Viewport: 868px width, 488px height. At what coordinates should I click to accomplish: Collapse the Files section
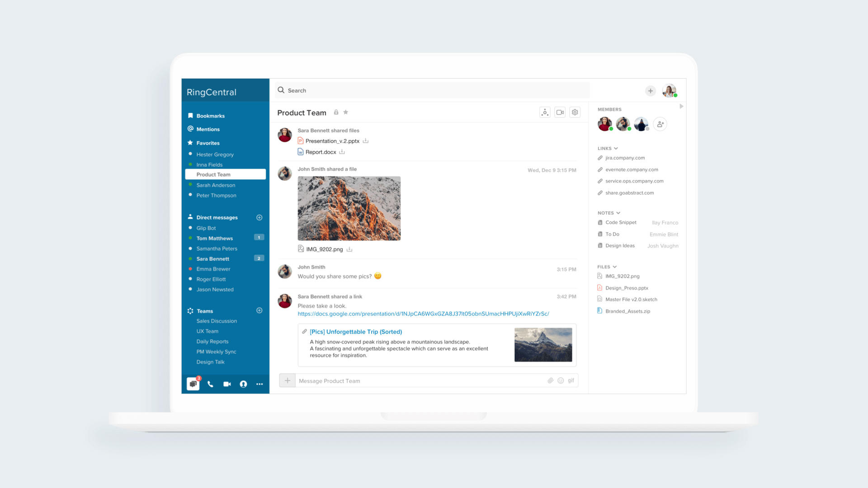pos(614,267)
